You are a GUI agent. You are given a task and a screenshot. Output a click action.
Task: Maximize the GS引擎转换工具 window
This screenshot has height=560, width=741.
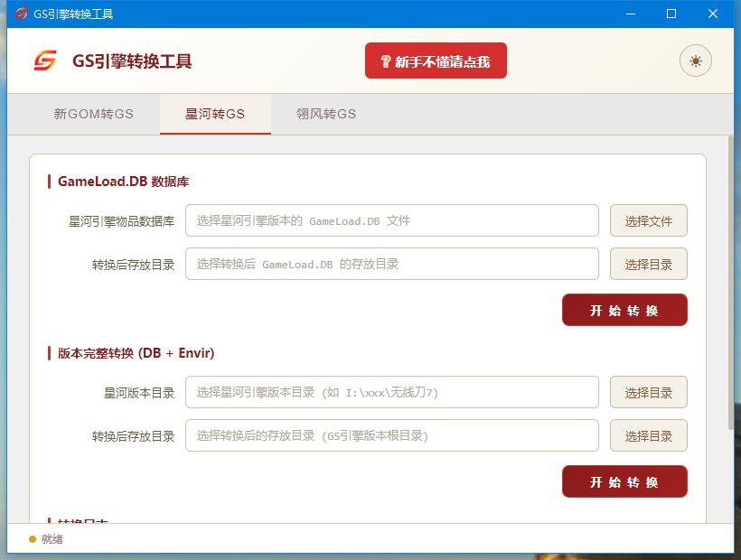click(x=671, y=14)
